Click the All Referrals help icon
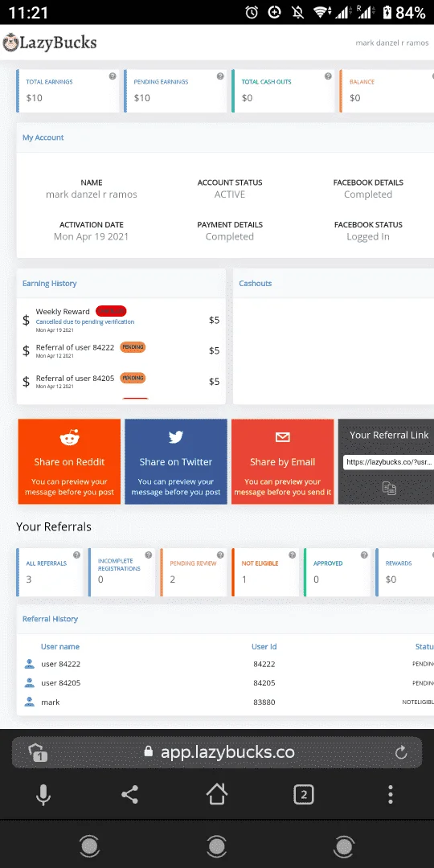Image resolution: width=434 pixels, height=868 pixels. 76,555
